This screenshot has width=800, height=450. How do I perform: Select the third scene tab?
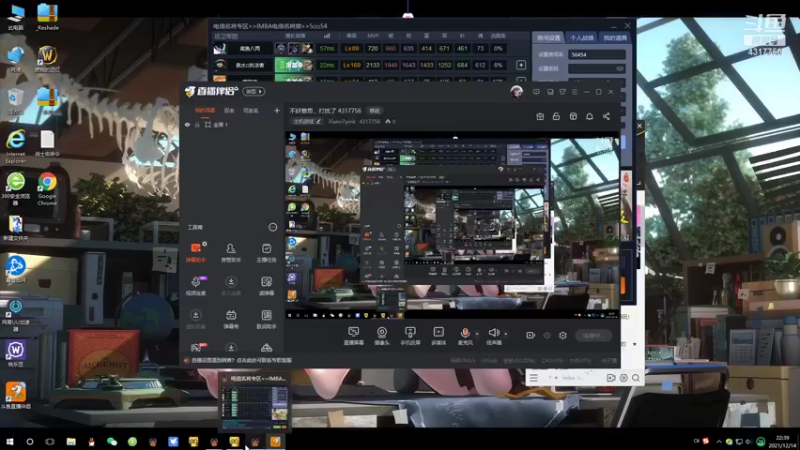251,110
